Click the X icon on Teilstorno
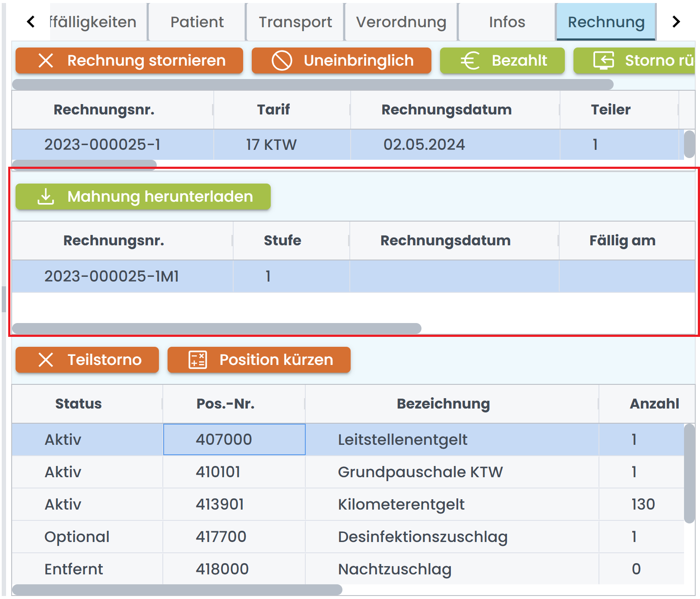 pyautogui.click(x=46, y=360)
